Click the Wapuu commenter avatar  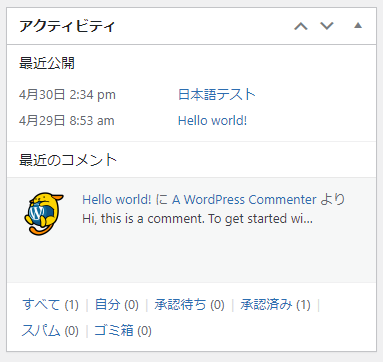click(44, 214)
